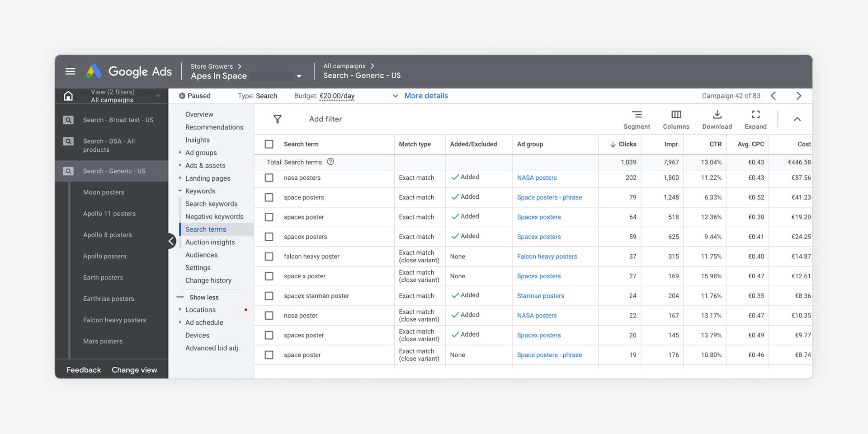Sort by the Cost column header
This screenshot has height=434, width=868.
(804, 144)
